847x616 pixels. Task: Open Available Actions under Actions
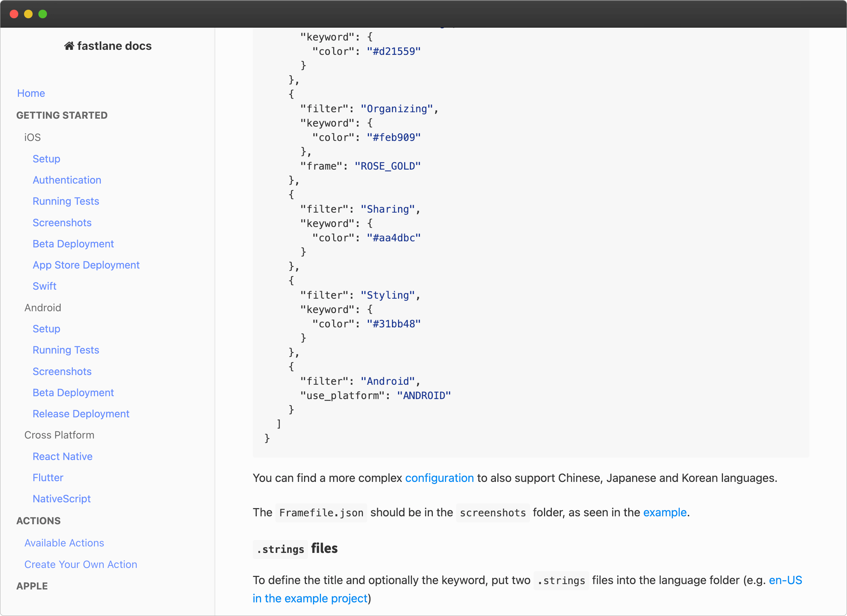(x=64, y=543)
